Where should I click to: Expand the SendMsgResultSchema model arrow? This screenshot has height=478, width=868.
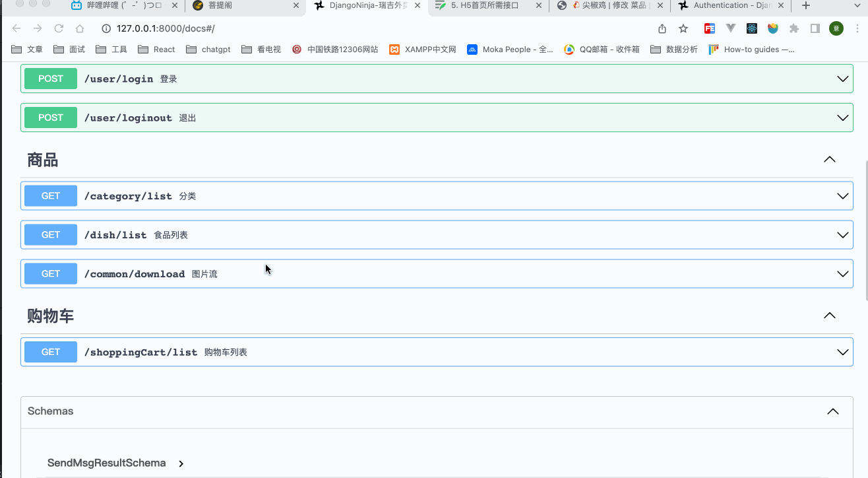point(181,463)
